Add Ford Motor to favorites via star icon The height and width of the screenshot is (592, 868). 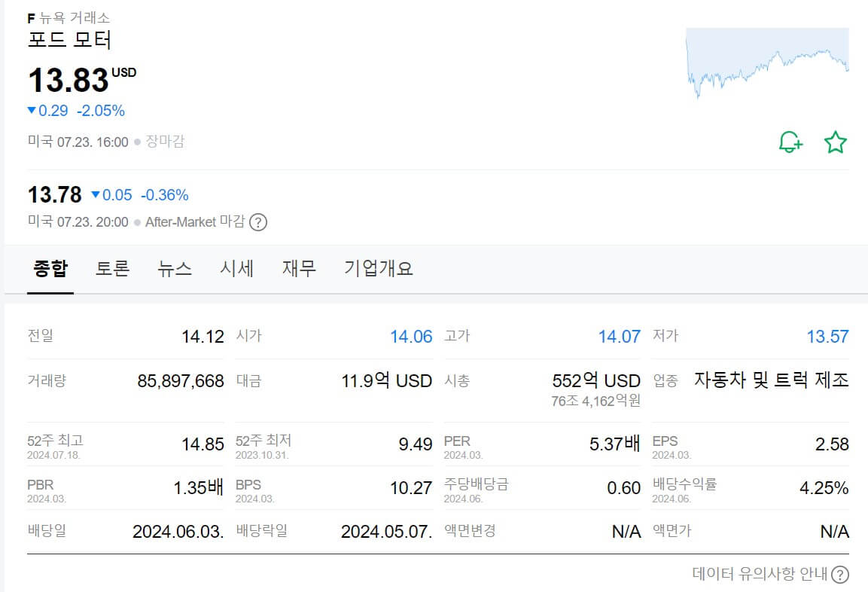click(834, 142)
